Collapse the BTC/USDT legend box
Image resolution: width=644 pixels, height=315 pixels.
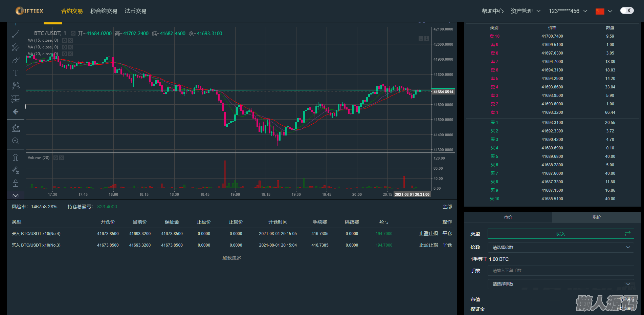(30, 33)
